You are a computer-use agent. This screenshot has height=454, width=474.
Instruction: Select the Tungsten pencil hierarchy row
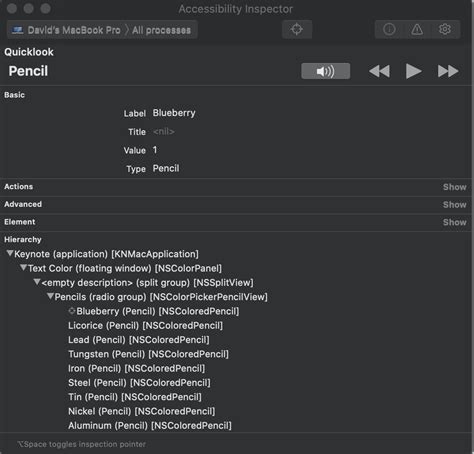pyautogui.click(x=148, y=354)
